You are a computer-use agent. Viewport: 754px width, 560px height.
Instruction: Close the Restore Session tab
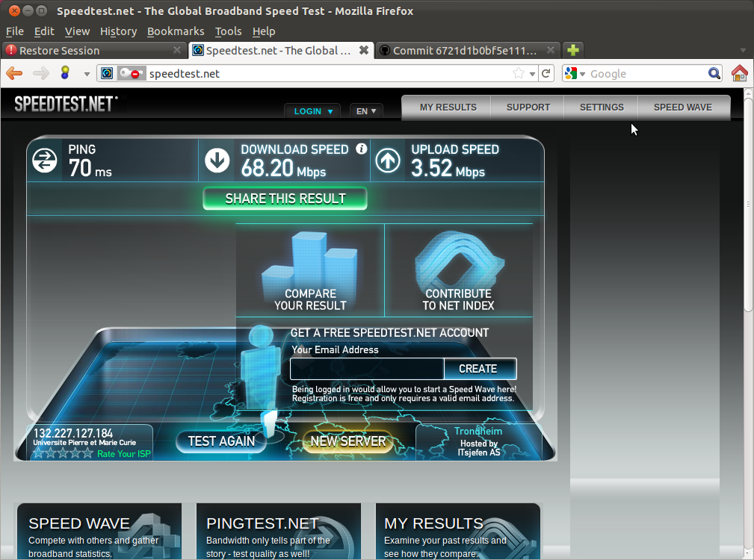[x=177, y=50]
